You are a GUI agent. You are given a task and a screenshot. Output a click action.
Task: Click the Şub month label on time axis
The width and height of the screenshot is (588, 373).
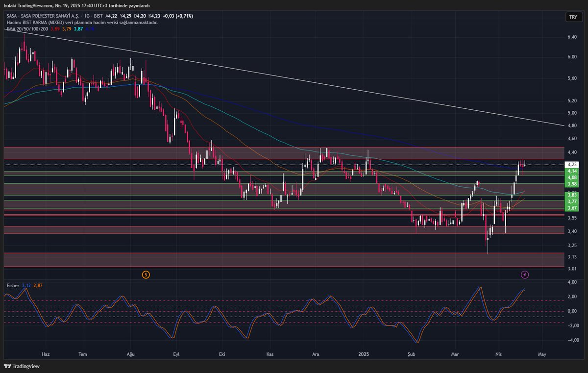coord(411,353)
